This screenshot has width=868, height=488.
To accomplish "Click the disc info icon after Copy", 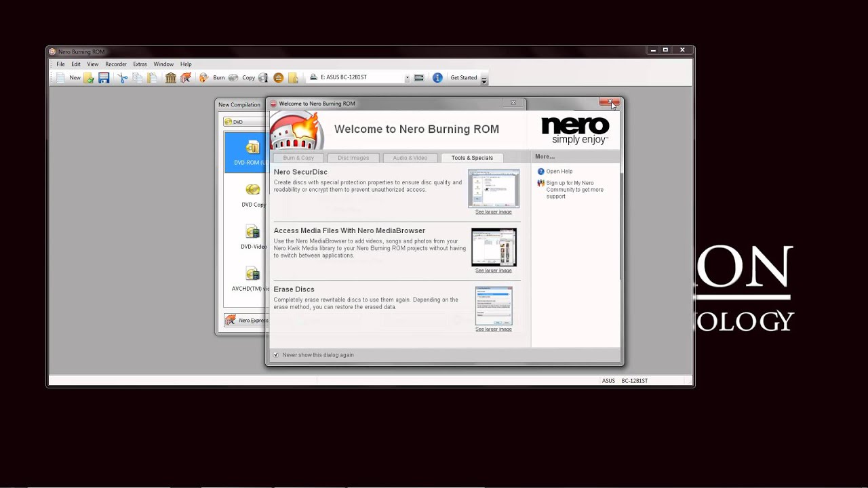I will click(x=263, y=78).
